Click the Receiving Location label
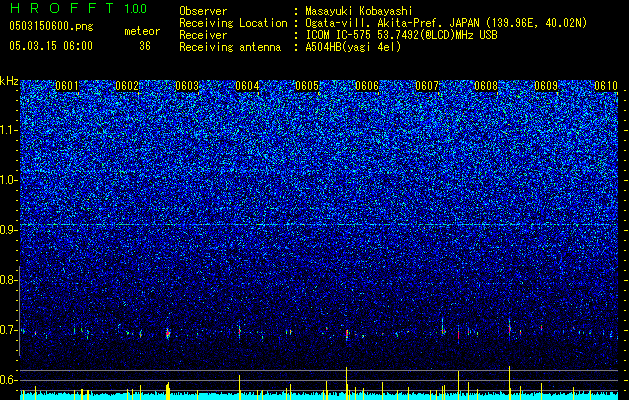This screenshot has height=400, width=629. (x=233, y=23)
